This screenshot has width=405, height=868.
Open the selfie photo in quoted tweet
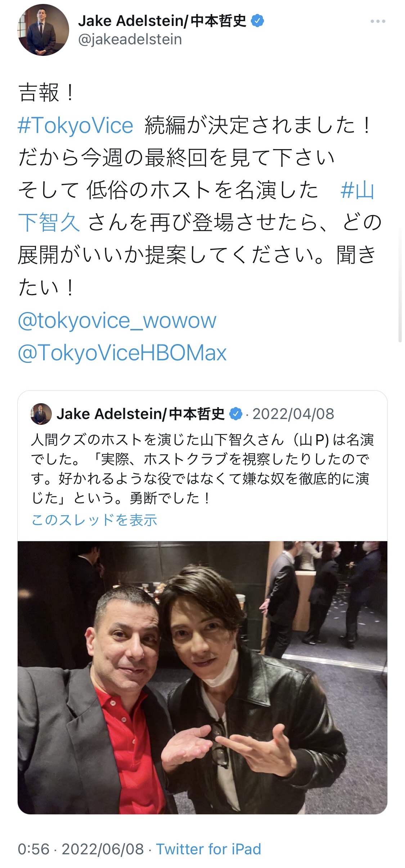tap(202, 678)
